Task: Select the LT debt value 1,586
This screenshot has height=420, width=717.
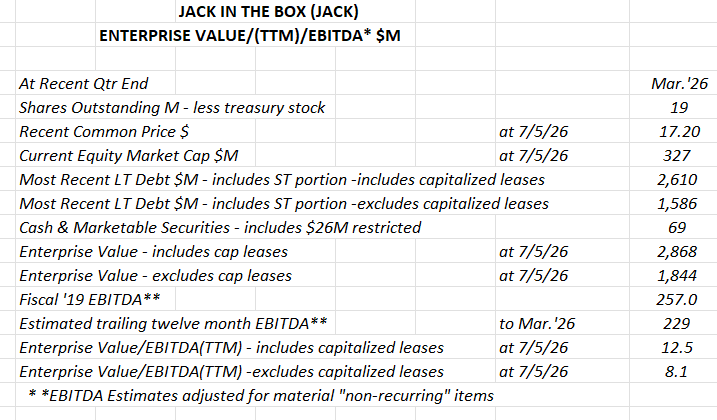Action: (x=679, y=204)
